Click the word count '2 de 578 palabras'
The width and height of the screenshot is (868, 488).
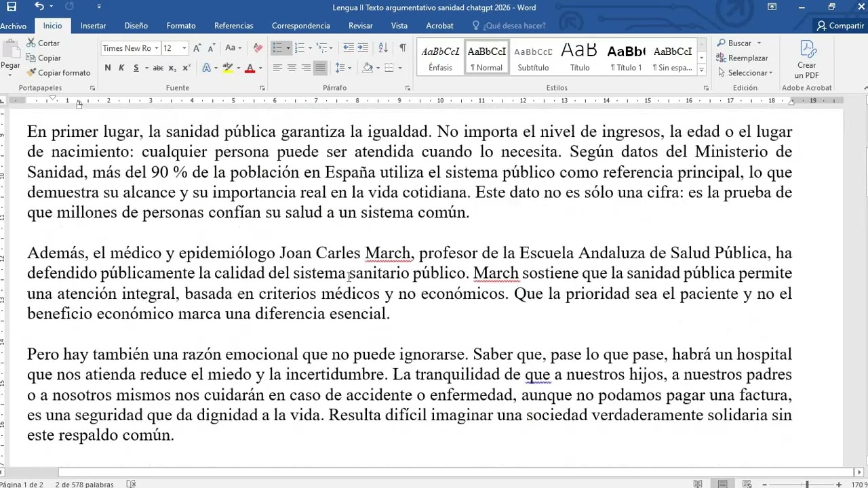(85, 485)
